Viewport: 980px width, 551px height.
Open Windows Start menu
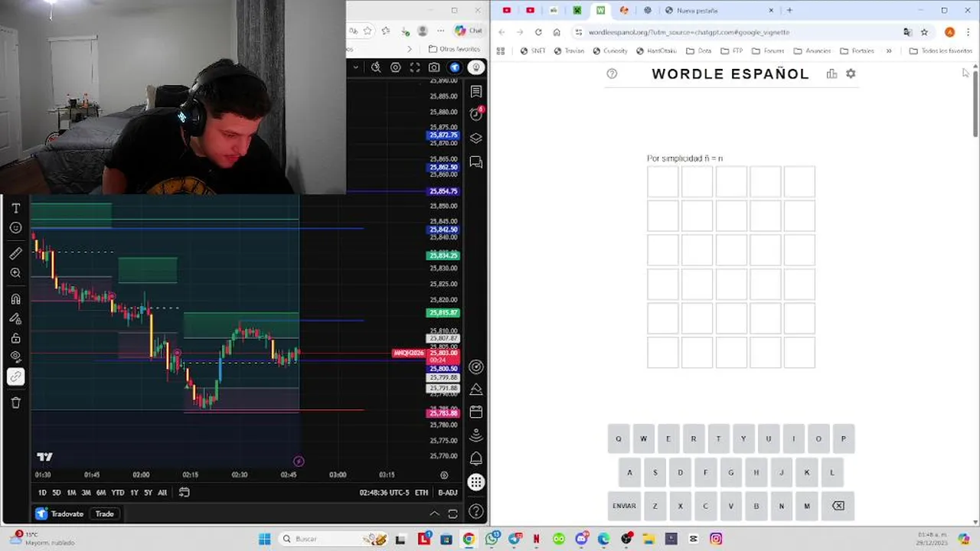click(x=264, y=539)
